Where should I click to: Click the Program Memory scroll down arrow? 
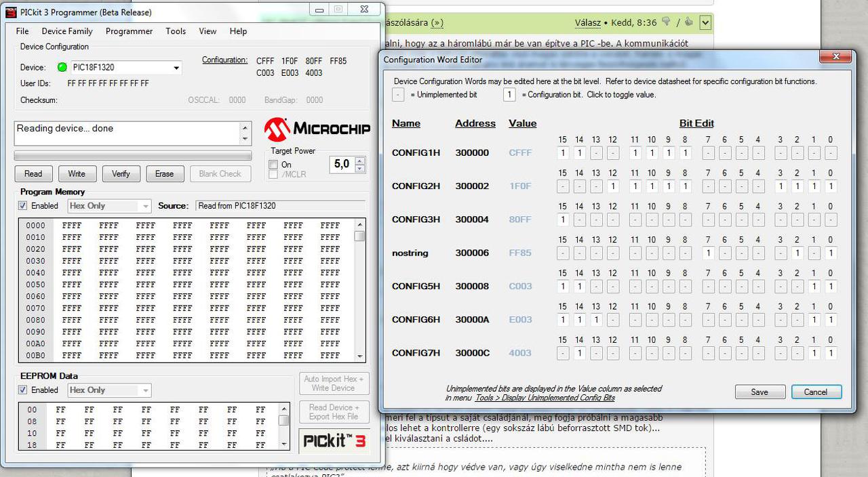click(360, 356)
